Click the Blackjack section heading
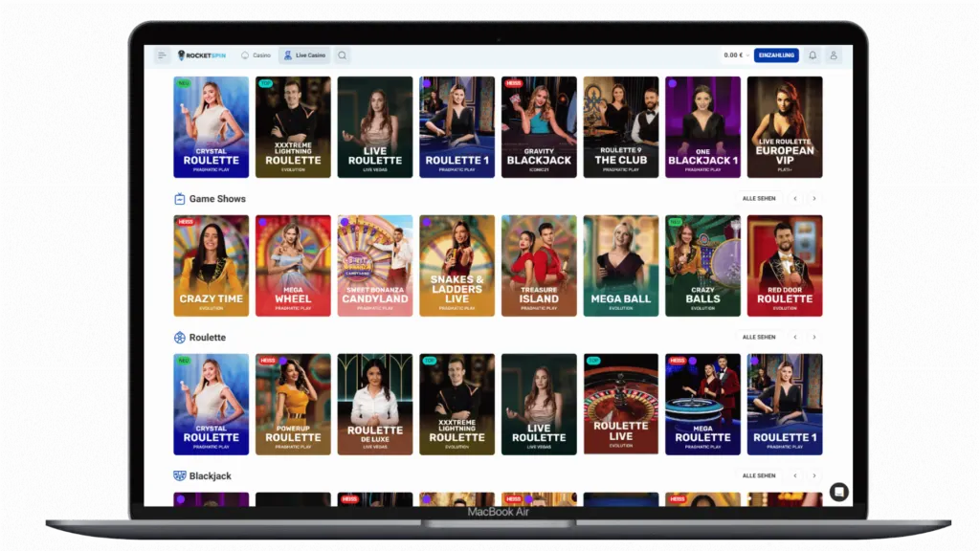 pos(210,476)
